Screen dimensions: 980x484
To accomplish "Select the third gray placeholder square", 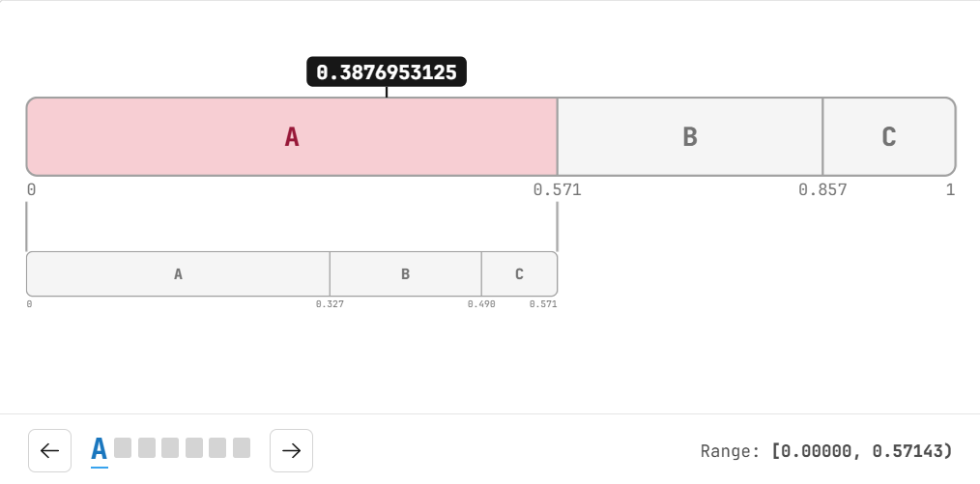I will (170, 448).
